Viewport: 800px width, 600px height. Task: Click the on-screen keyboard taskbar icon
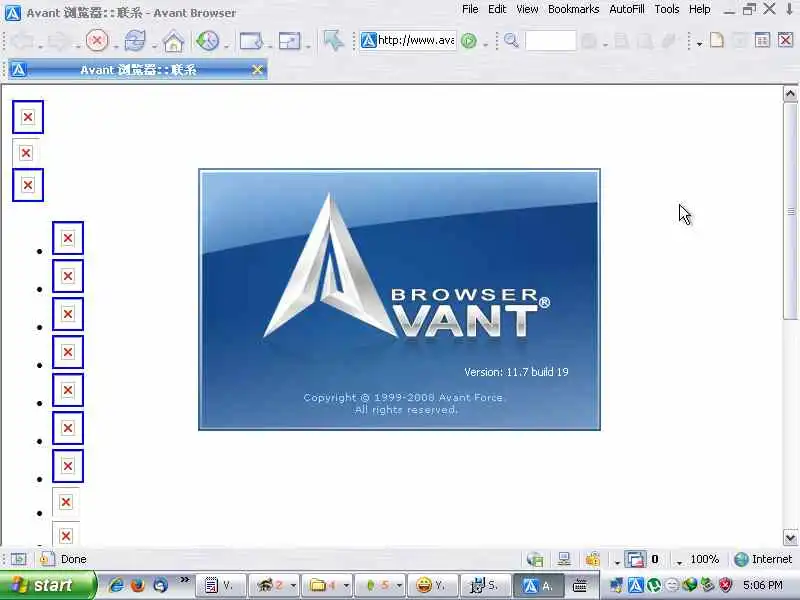point(580,586)
